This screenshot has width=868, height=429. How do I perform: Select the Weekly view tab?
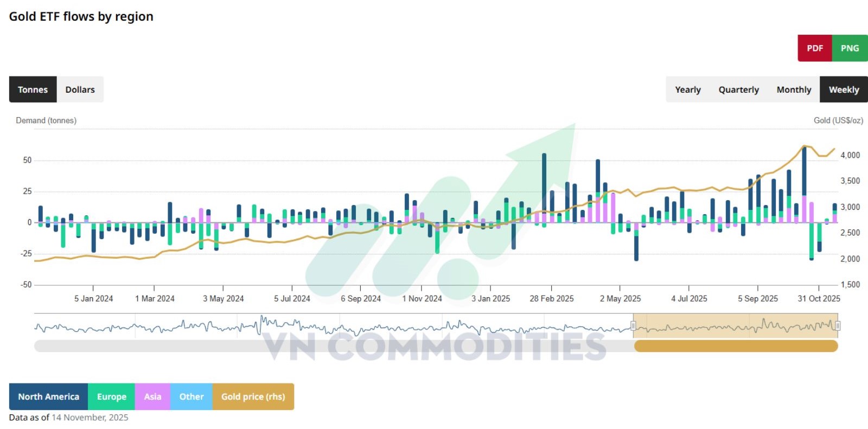coord(844,89)
